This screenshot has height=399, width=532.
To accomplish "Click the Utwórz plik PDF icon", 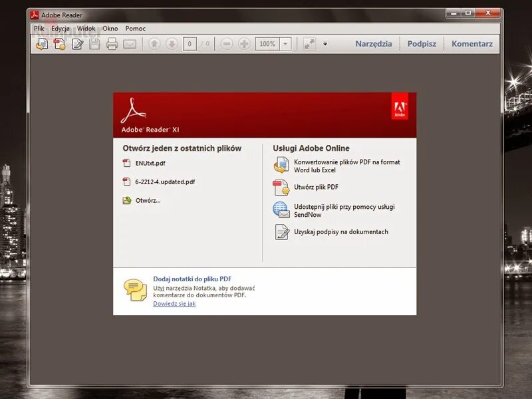I will (281, 188).
